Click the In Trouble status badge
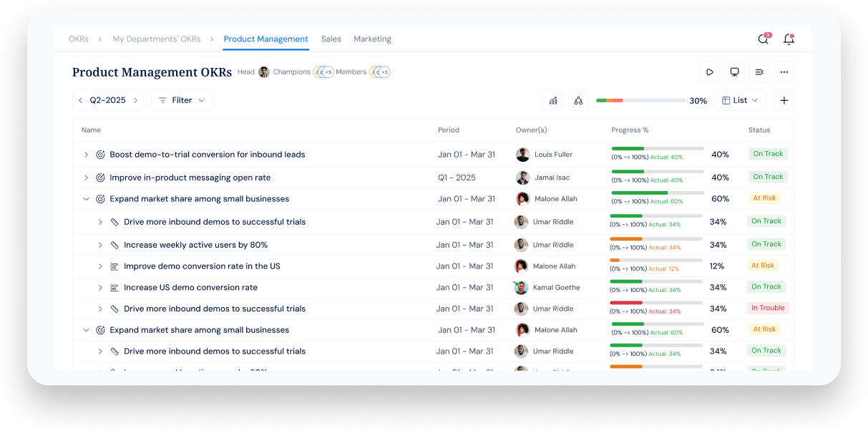This screenshot has width=868, height=431. 768,309
